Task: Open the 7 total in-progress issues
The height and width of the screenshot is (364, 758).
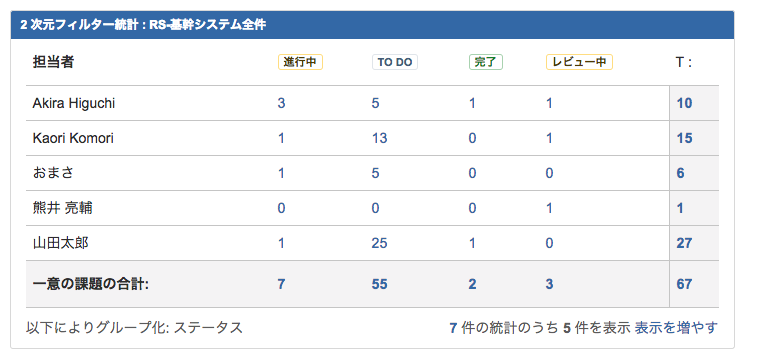Action: tap(281, 284)
